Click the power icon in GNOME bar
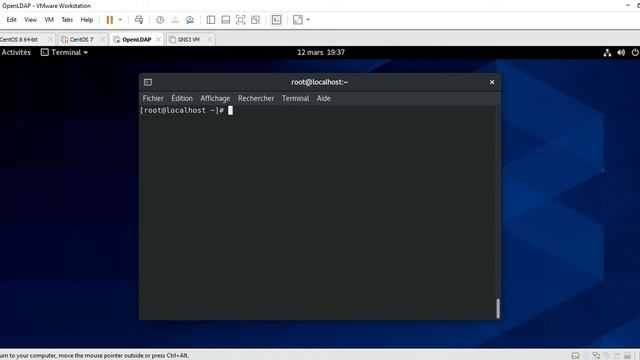This screenshot has width=640, height=360. [635, 52]
